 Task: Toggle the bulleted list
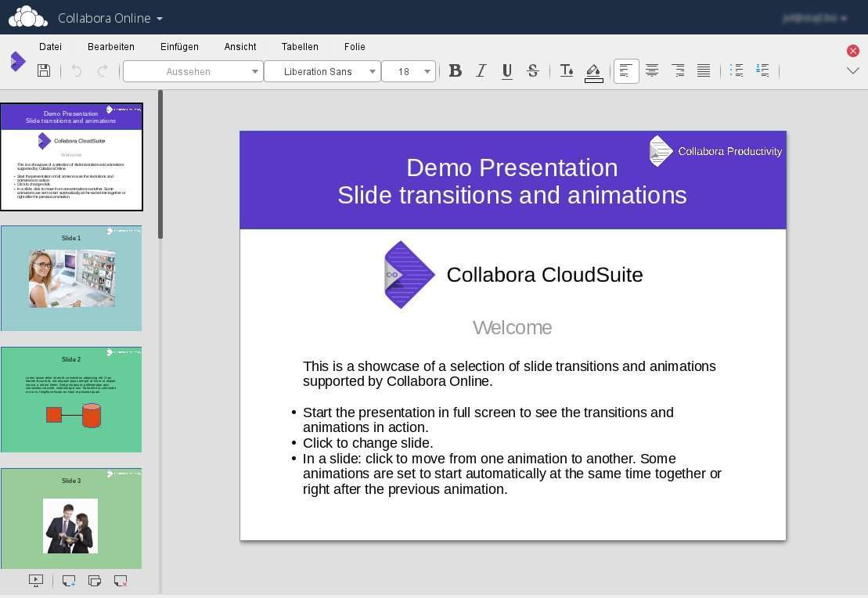(736, 71)
